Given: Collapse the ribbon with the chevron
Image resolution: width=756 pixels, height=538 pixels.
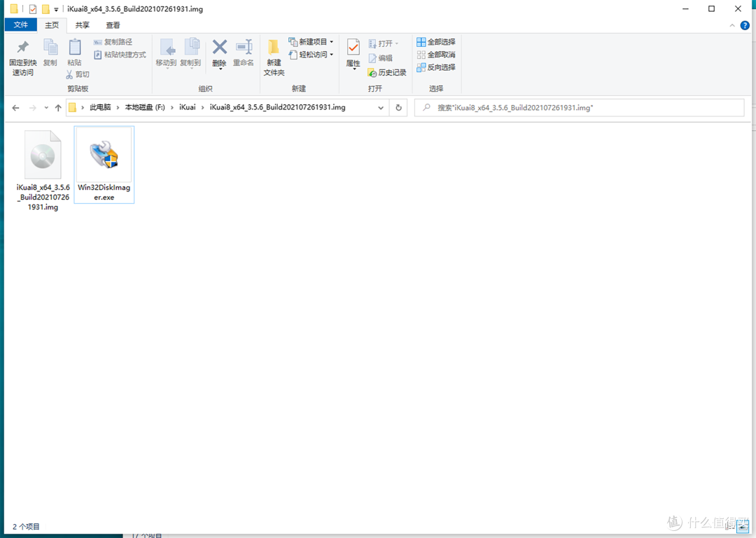Looking at the screenshot, I should pos(732,26).
